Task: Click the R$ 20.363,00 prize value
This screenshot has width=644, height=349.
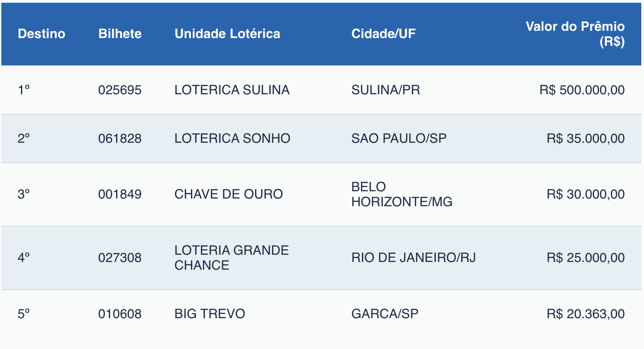Action: pyautogui.click(x=585, y=314)
